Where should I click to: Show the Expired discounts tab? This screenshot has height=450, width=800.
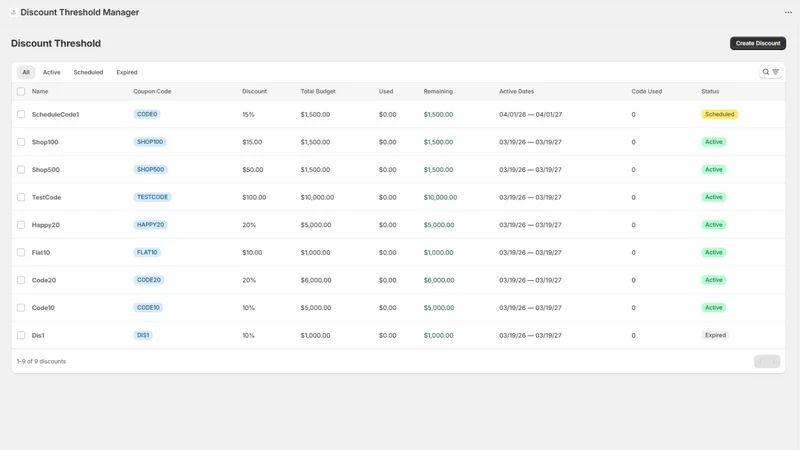tap(127, 72)
